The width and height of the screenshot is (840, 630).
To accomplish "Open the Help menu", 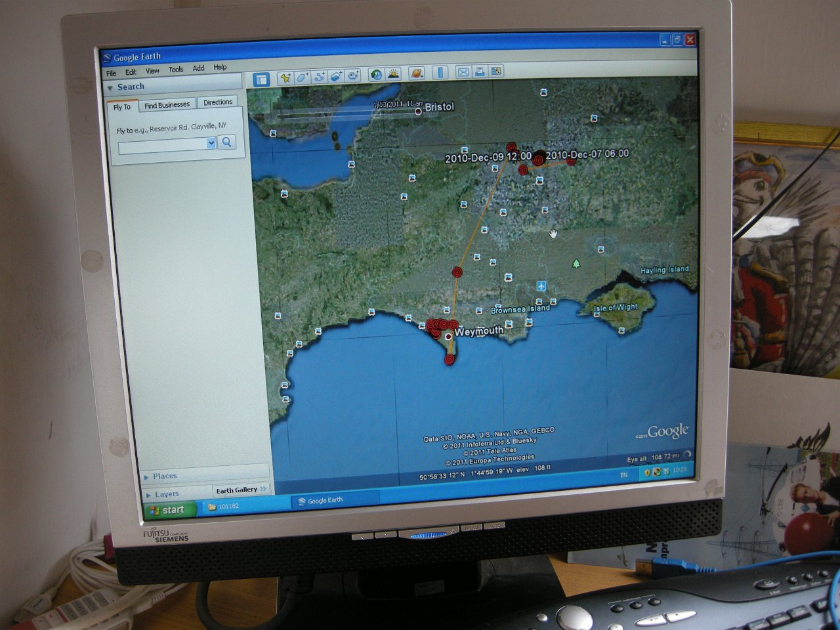I will pyautogui.click(x=220, y=67).
